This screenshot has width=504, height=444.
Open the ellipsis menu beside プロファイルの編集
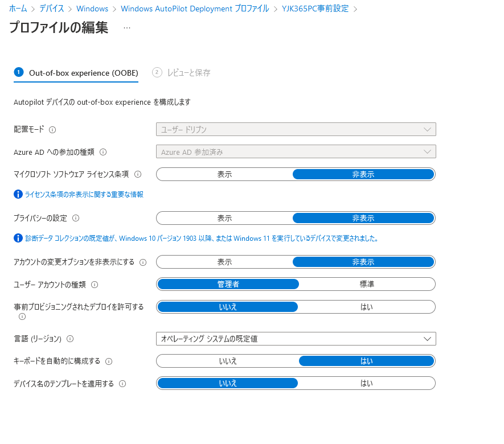127,28
